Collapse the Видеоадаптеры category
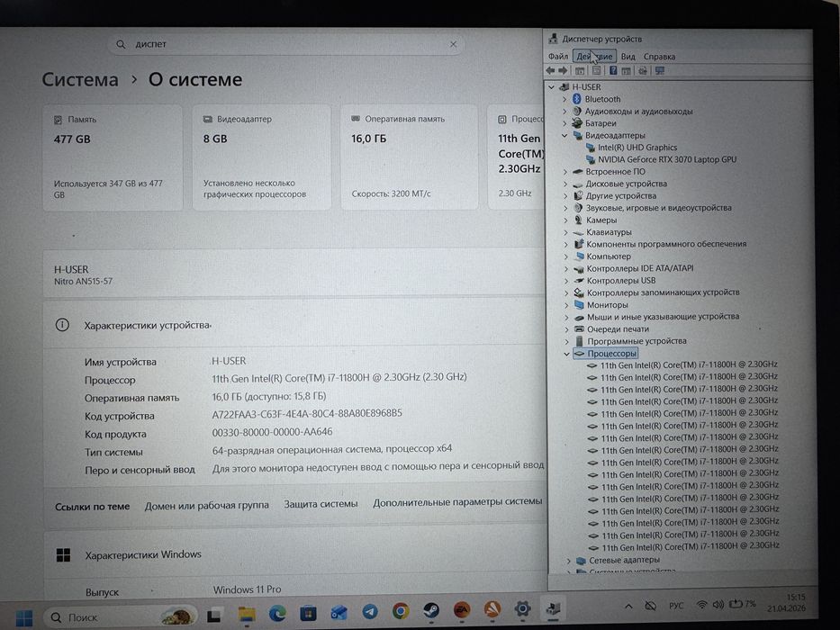840x630 pixels. (565, 136)
